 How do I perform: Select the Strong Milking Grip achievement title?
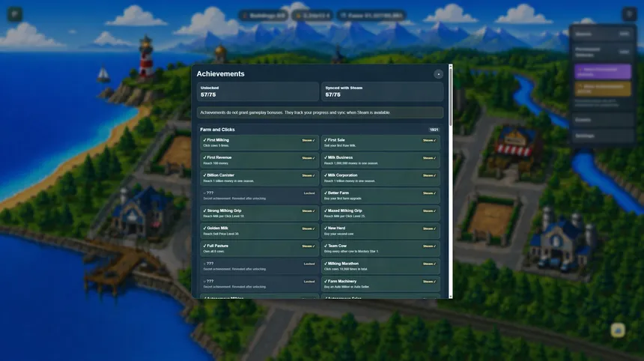(x=224, y=210)
